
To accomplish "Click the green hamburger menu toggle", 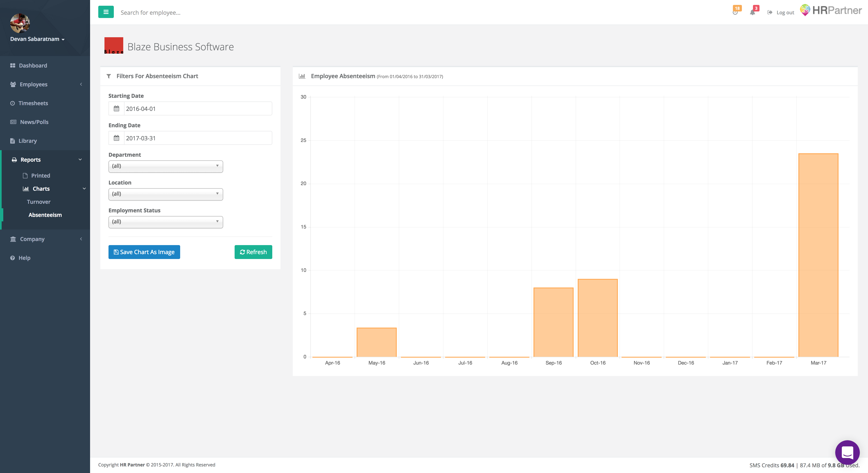I will [x=106, y=12].
